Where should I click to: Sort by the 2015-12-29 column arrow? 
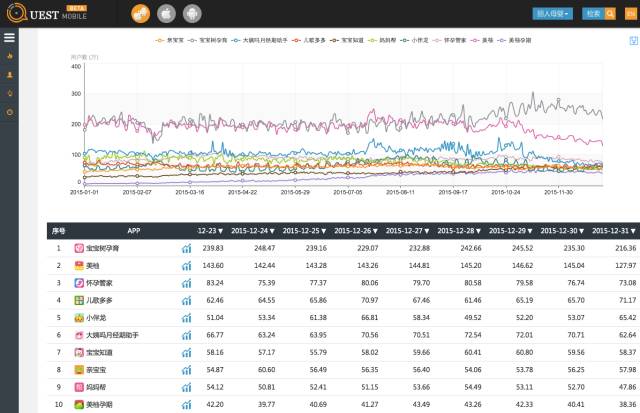point(530,231)
